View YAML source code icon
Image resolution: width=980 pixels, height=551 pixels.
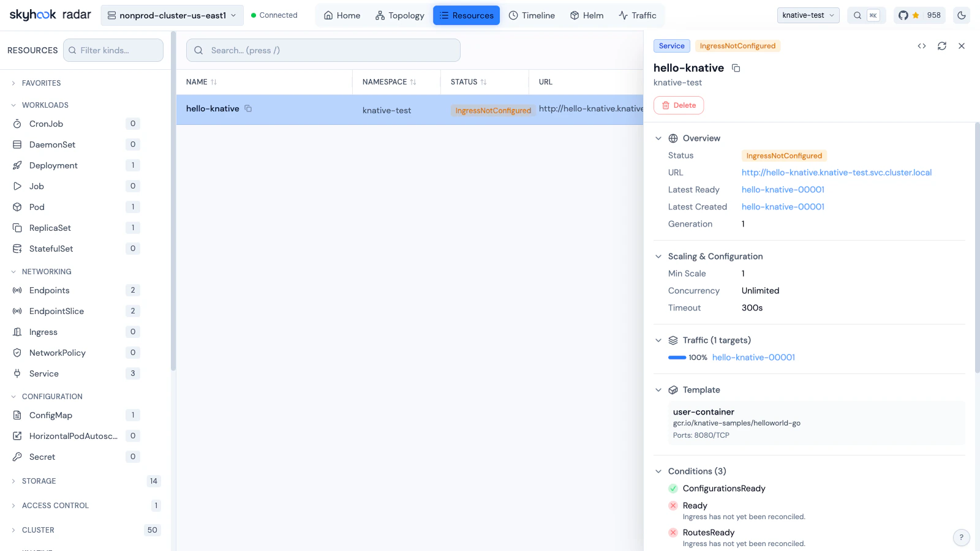tap(922, 46)
